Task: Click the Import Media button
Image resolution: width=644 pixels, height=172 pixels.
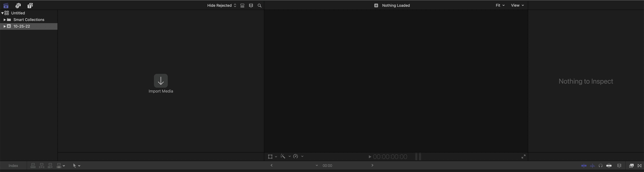Action: 161,81
